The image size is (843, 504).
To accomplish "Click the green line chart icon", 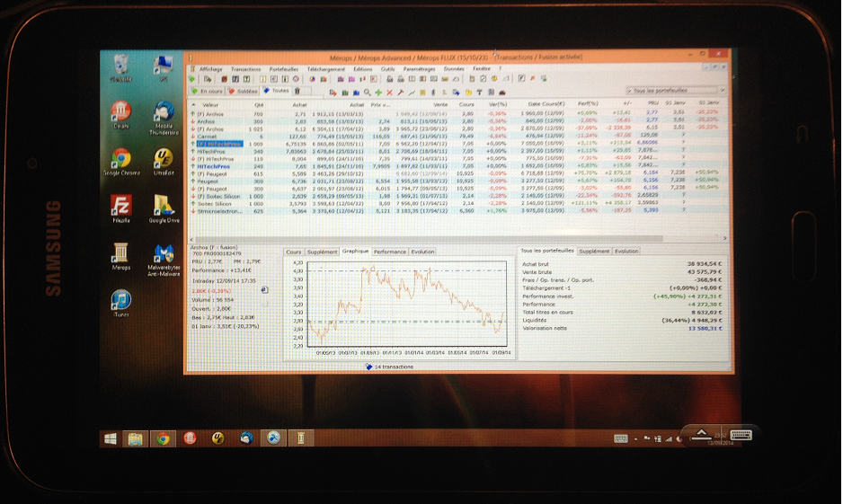I will (x=412, y=93).
